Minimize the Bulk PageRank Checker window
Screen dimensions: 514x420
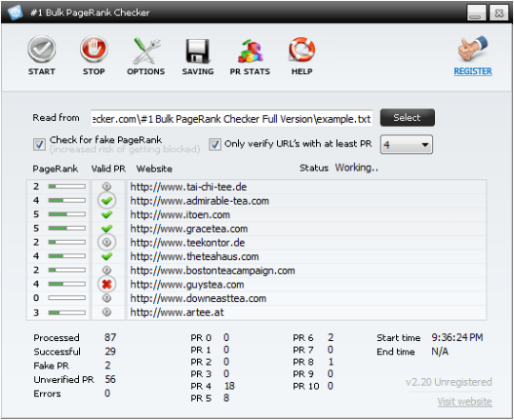click(476, 13)
